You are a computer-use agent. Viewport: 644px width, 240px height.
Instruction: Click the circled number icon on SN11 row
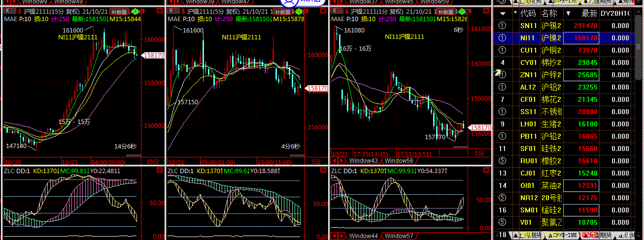point(503,26)
